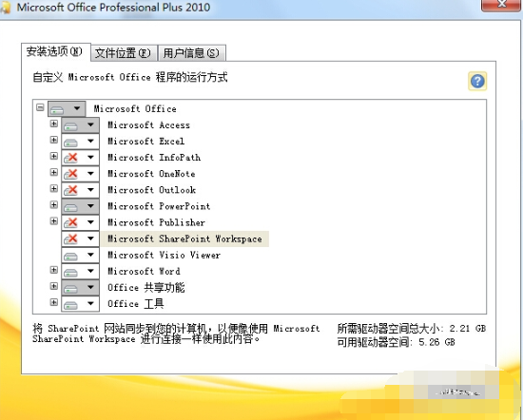
Task: Select the Microsoft SharePoint Workspace label
Action: (184, 239)
